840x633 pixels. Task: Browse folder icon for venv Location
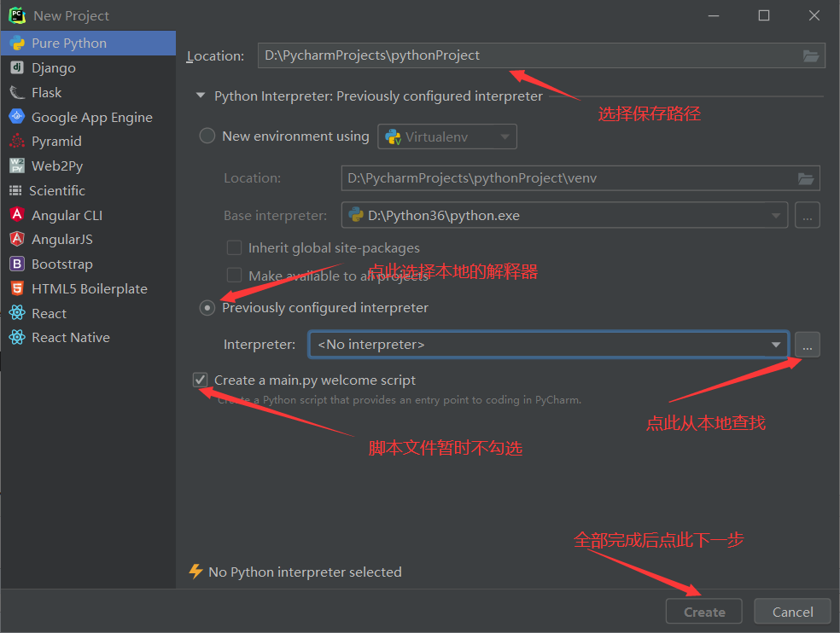(806, 178)
